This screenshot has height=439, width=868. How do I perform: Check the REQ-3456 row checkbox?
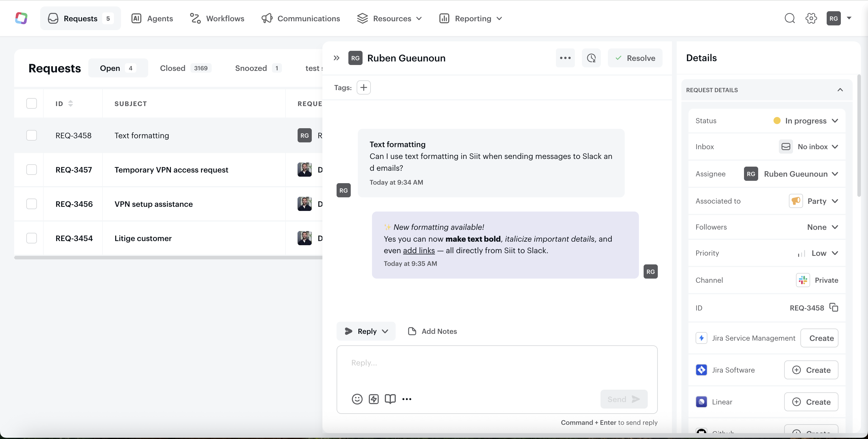[x=31, y=204]
